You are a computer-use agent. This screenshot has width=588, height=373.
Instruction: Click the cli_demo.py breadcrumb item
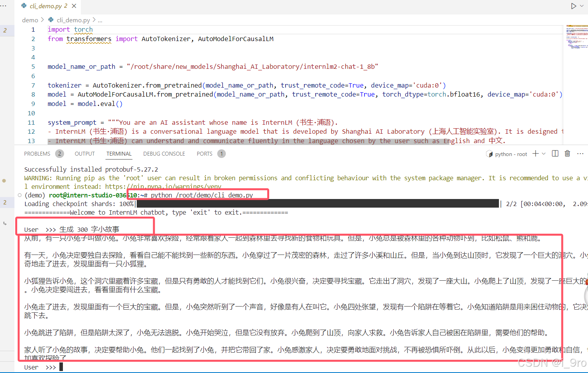(73, 20)
